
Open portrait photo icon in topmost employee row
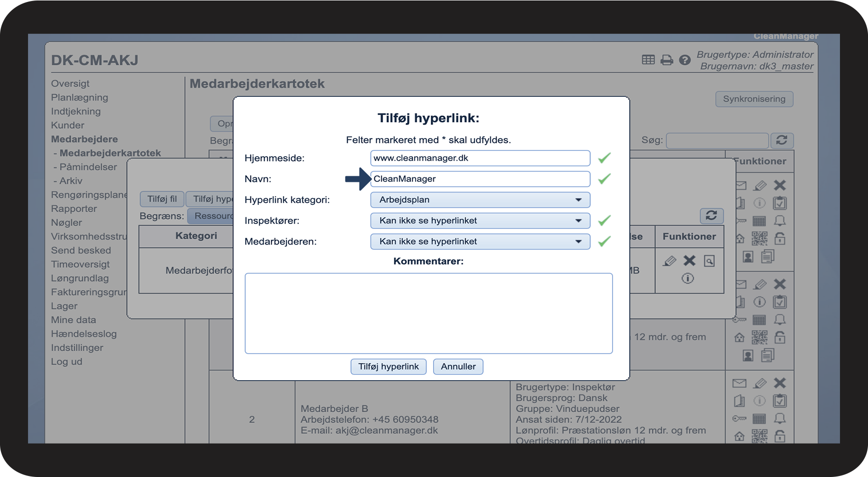point(748,256)
